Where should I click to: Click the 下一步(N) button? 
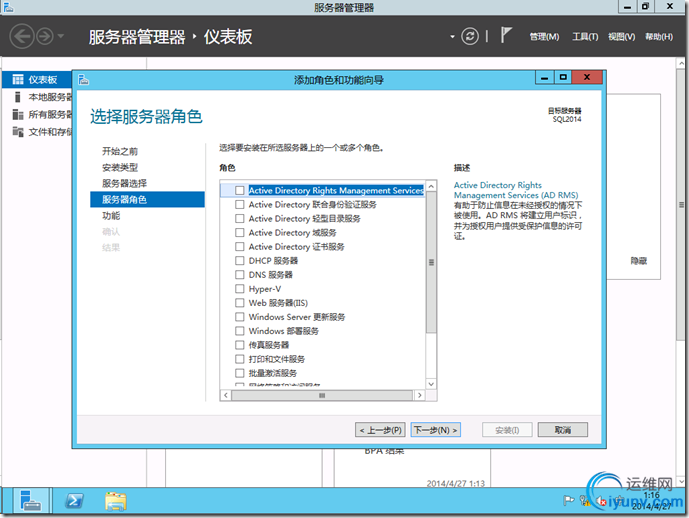point(435,430)
